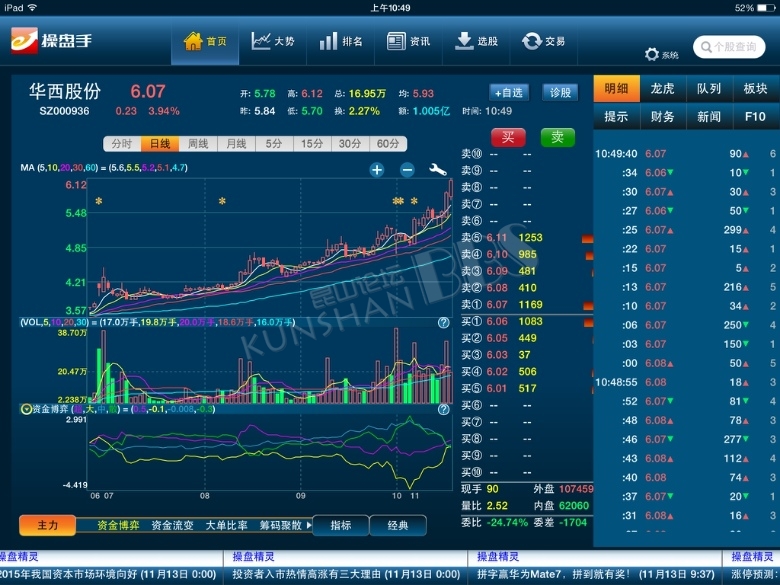The height and width of the screenshot is (585, 780).
Task: Select the 主力 indicator group button
Action: coord(48,525)
